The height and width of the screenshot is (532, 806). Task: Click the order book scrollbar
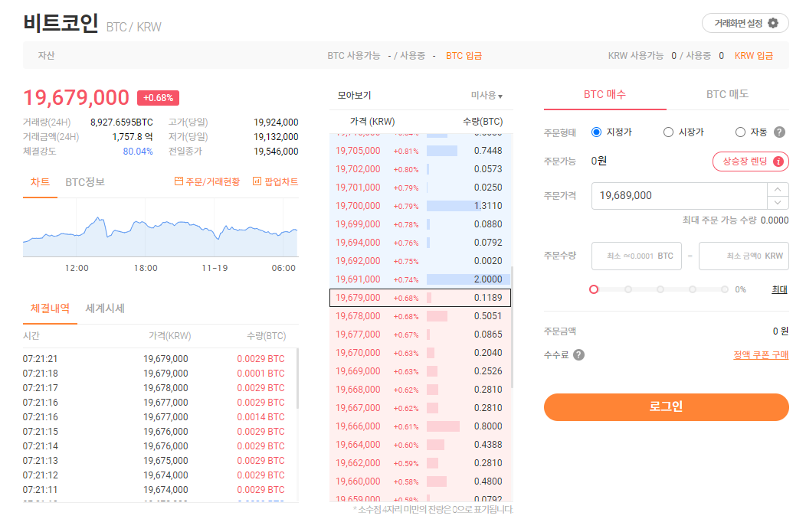512,327
